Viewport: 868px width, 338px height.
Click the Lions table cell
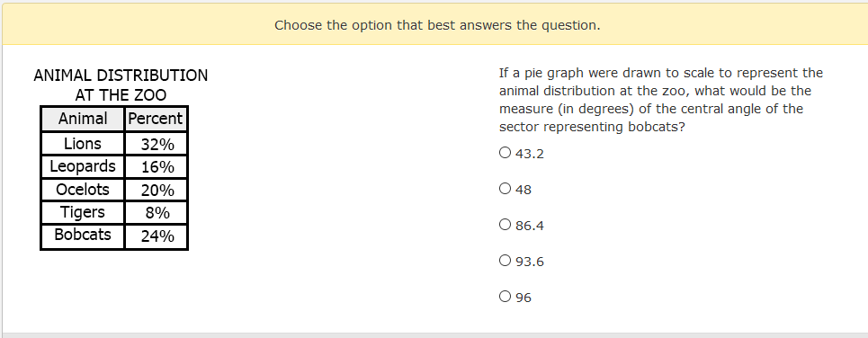[83, 144]
